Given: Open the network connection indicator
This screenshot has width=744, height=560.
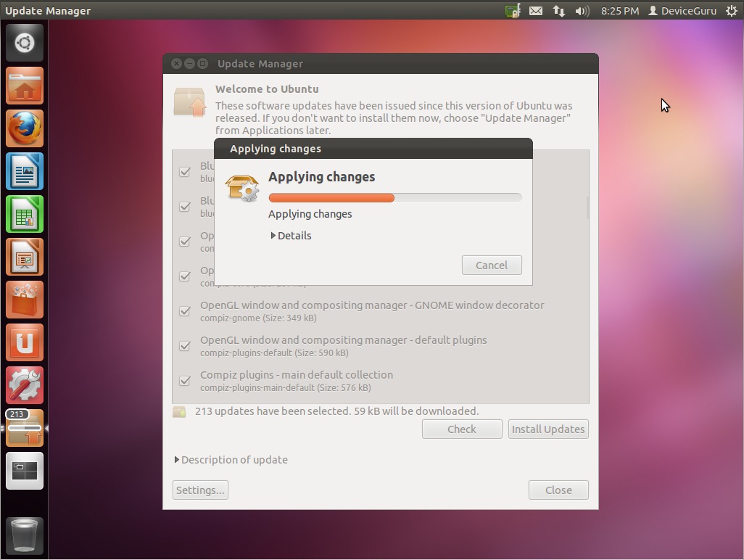Looking at the screenshot, I should [559, 10].
